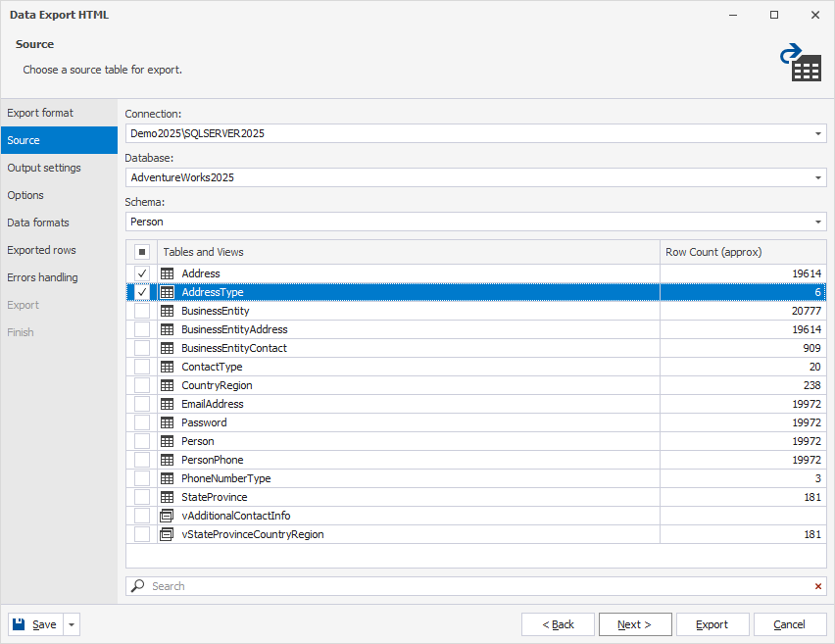
Task: Click the table icon beside BusinessEntityAddress
Action: pyautogui.click(x=168, y=329)
